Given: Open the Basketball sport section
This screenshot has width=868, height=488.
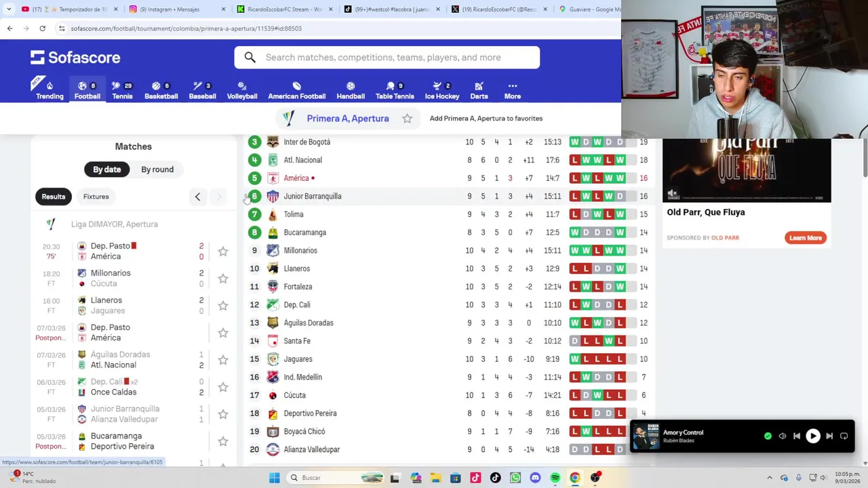Looking at the screenshot, I should tap(161, 90).
